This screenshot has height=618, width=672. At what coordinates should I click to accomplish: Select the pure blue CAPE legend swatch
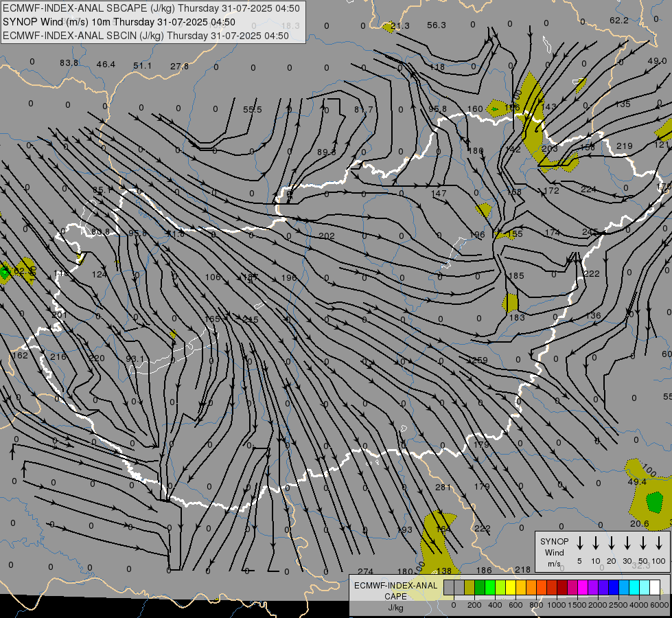click(x=613, y=588)
